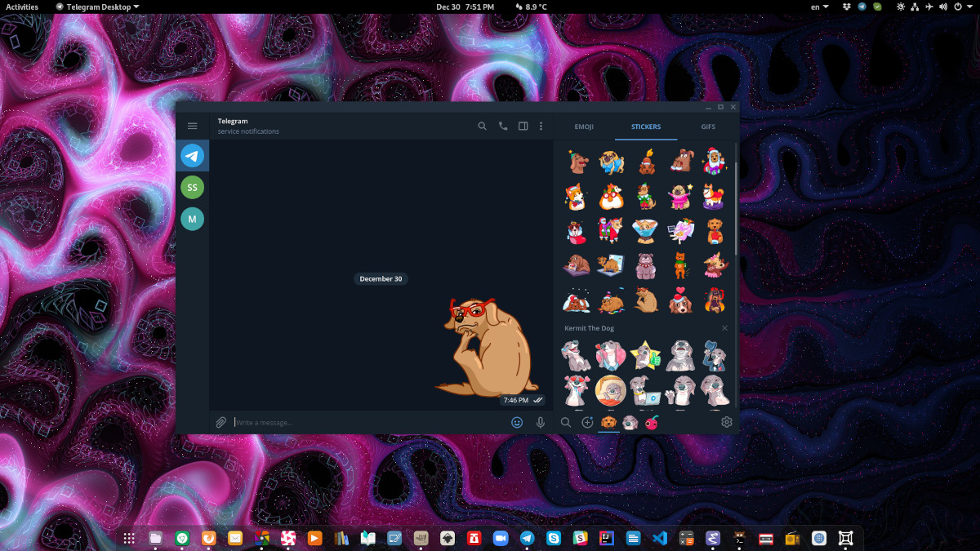Send the Kermit thumbs-up star sticker

645,355
